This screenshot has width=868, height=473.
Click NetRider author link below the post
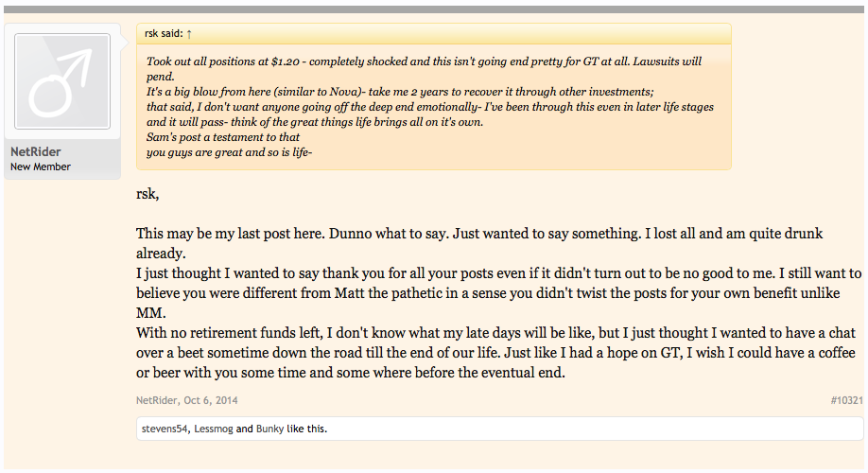(157, 400)
